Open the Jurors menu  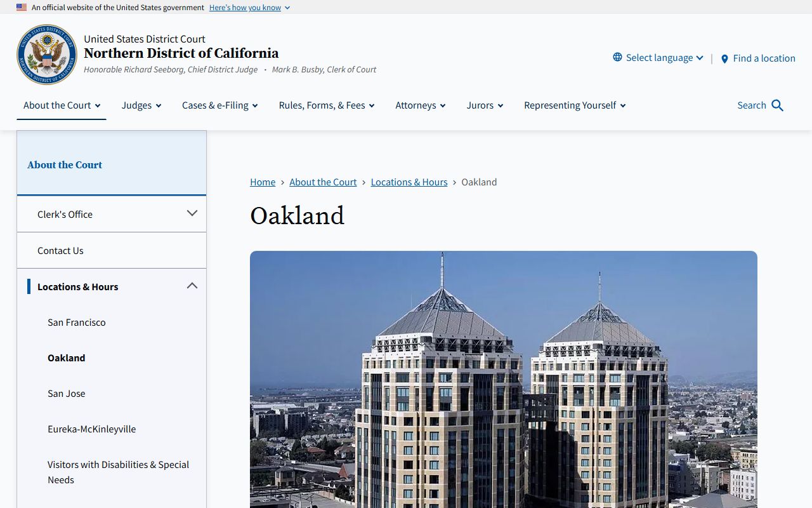(485, 105)
